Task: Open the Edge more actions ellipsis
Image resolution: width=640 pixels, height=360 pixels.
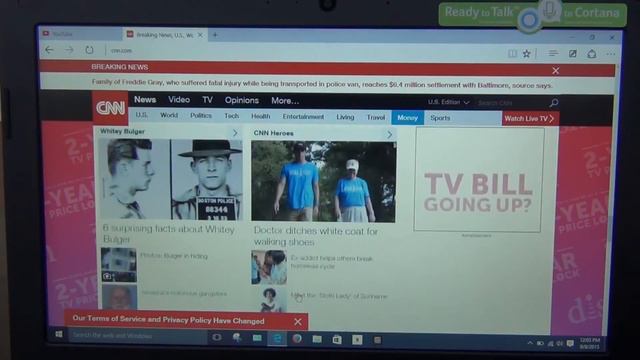Action: [x=611, y=54]
